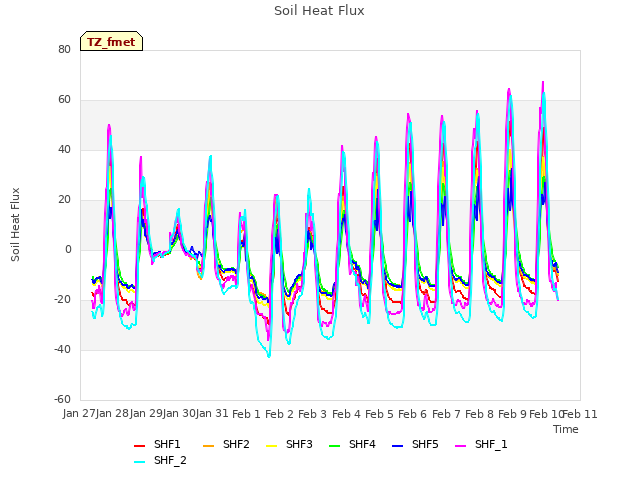The image size is (640, 480).
Task: Click the 60 y-axis tick label
Action: click(x=64, y=100)
